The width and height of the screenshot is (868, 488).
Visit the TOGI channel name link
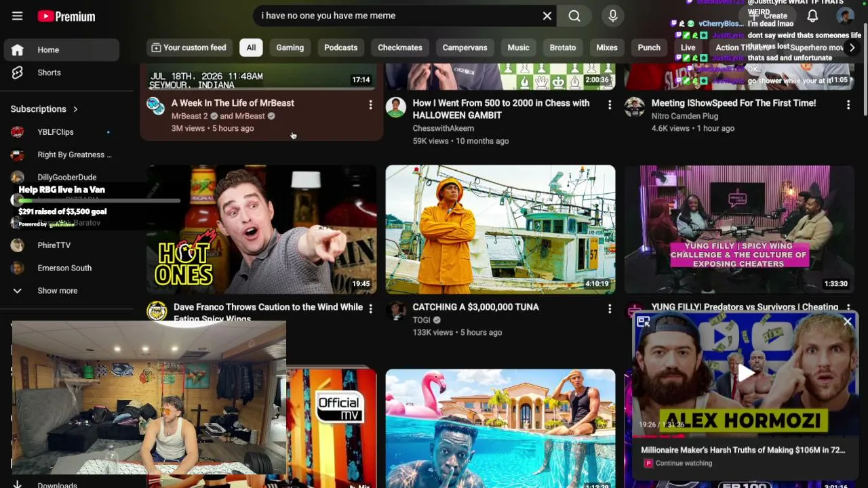click(422, 320)
